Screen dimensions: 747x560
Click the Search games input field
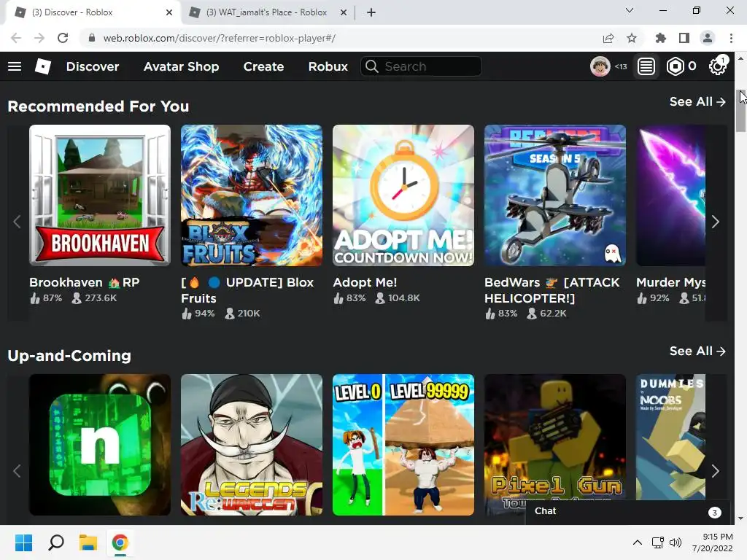421,66
